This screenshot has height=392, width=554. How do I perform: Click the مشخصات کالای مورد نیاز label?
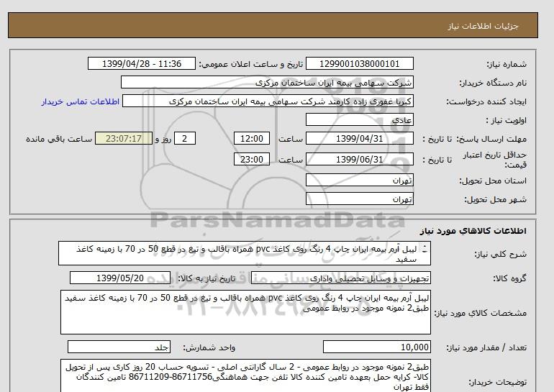480,313
